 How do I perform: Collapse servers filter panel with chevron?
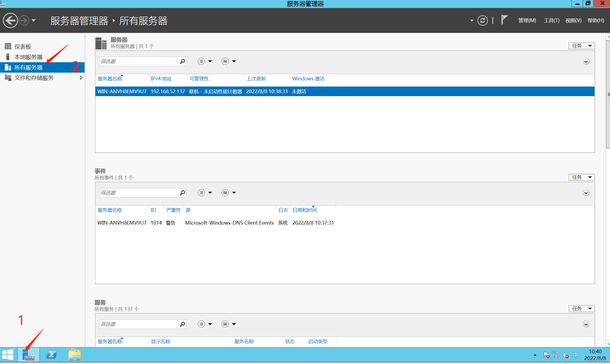[x=586, y=62]
